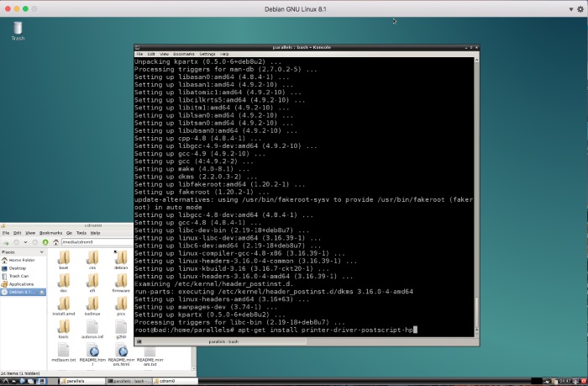Open Konsole File menu
The height and width of the screenshot is (386, 588).
tap(139, 54)
